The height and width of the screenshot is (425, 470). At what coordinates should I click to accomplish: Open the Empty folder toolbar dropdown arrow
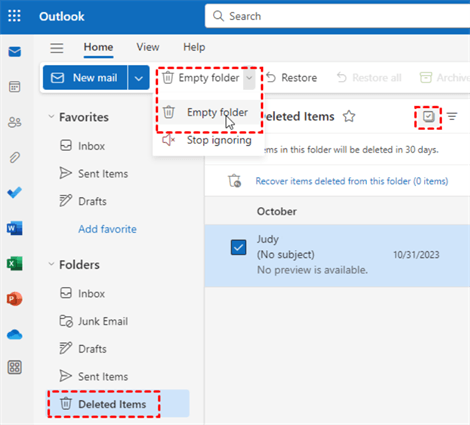(249, 78)
